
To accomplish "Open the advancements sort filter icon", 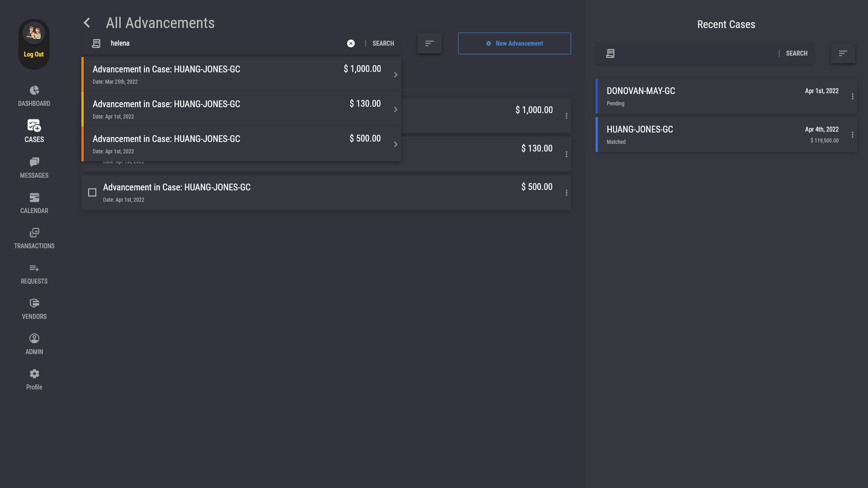I will (429, 43).
